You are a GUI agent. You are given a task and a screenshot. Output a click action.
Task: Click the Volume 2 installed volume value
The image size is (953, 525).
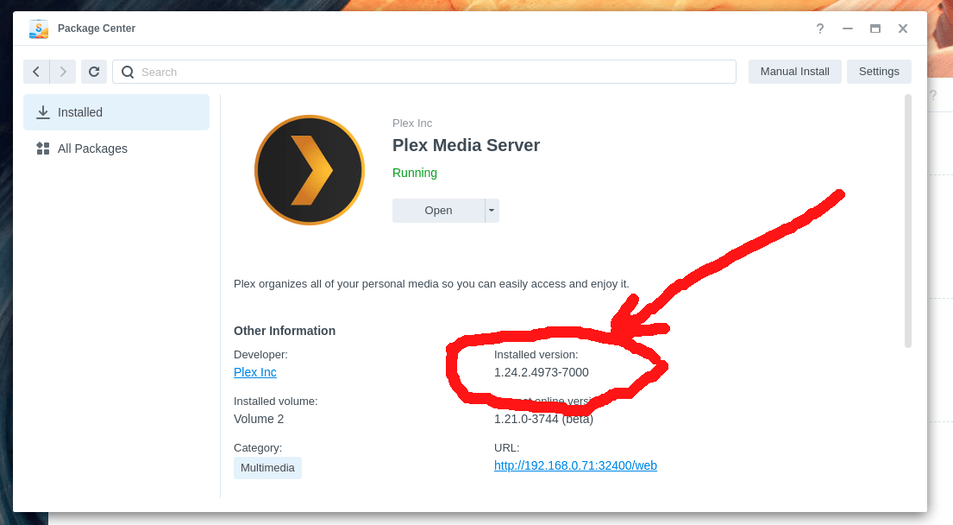click(x=259, y=419)
